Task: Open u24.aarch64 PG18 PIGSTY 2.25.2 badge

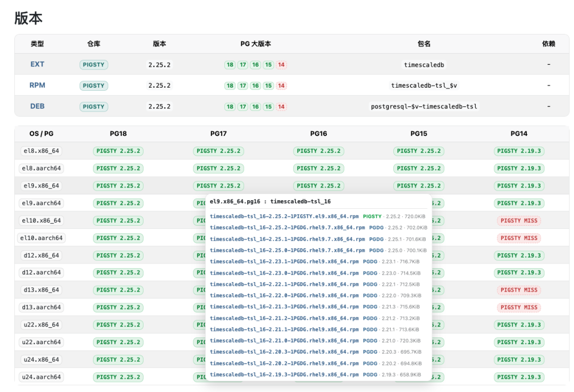Action: pyautogui.click(x=118, y=377)
